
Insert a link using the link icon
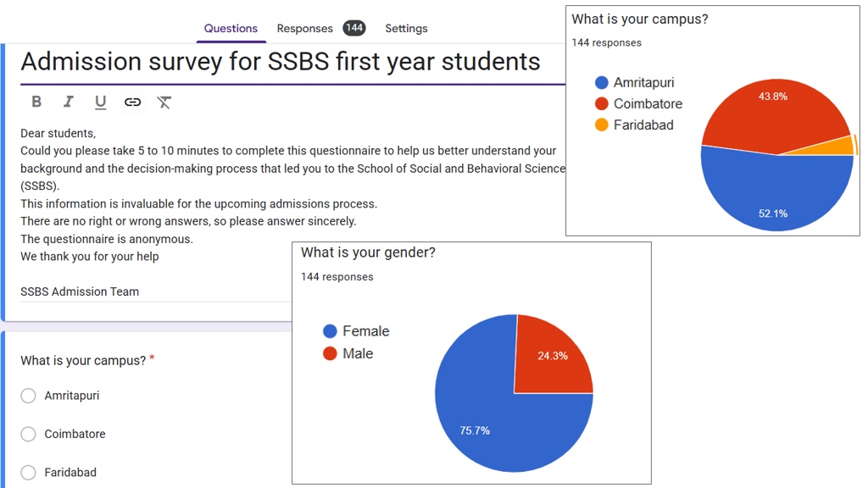(x=132, y=102)
